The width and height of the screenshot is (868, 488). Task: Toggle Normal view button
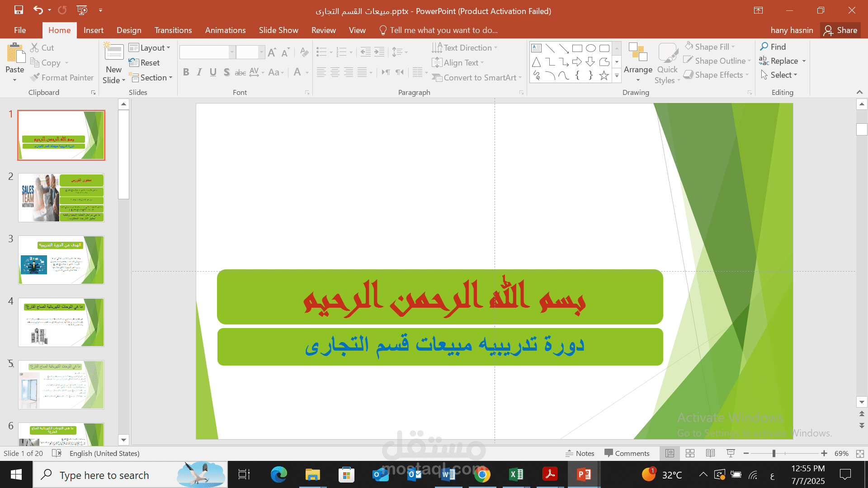pos(670,453)
